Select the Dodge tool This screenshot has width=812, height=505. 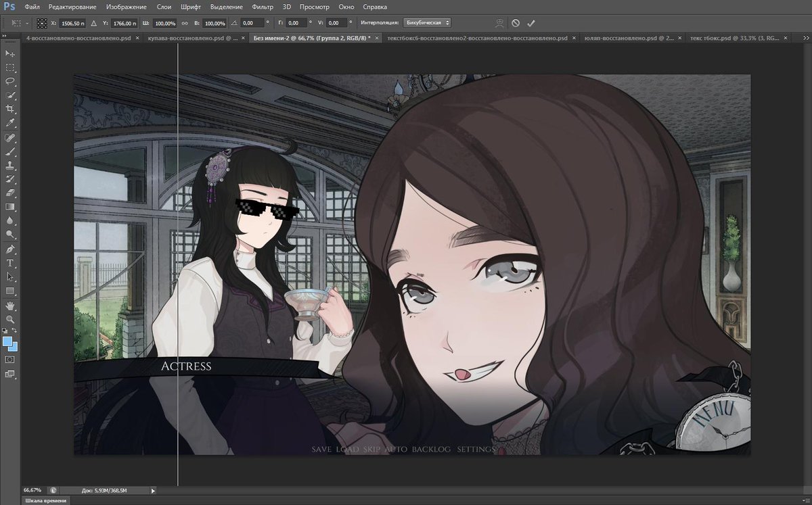10,234
